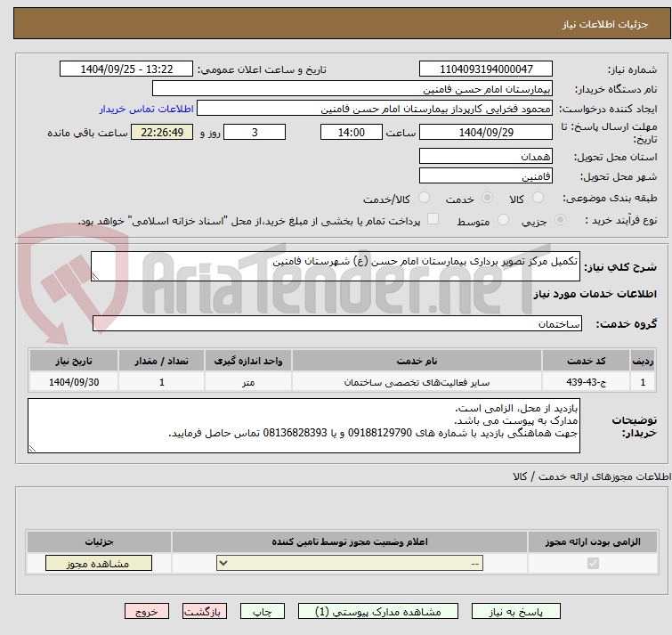672x635 pixels.
Task: Click the نام خدمت column header
Action: (x=417, y=361)
